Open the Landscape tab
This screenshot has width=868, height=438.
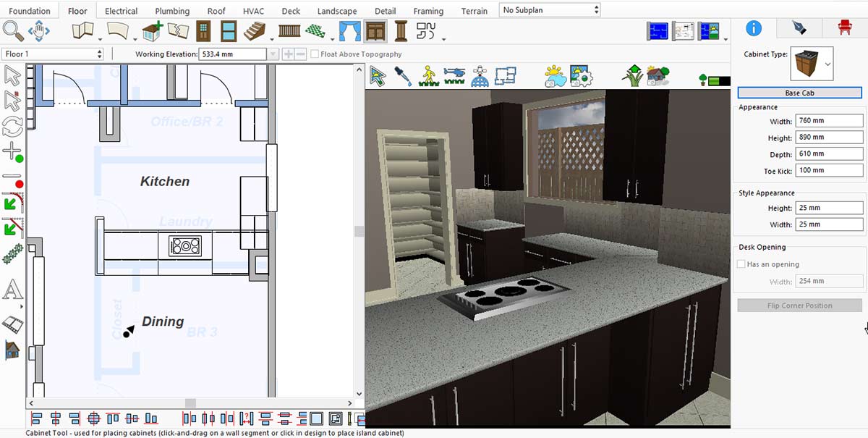336,11
